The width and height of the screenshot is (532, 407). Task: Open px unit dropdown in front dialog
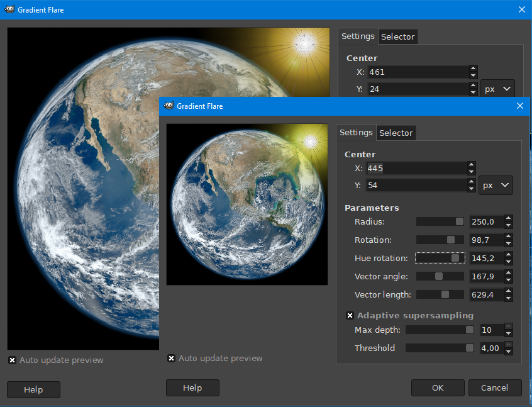[496, 186]
